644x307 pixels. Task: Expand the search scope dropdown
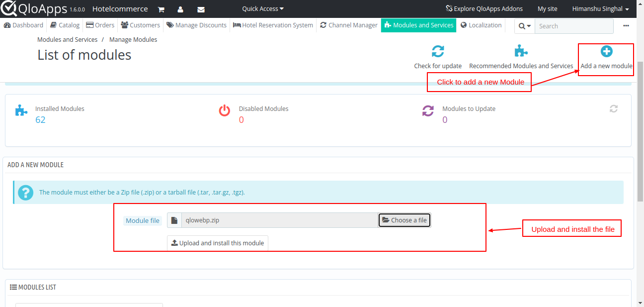(525, 26)
